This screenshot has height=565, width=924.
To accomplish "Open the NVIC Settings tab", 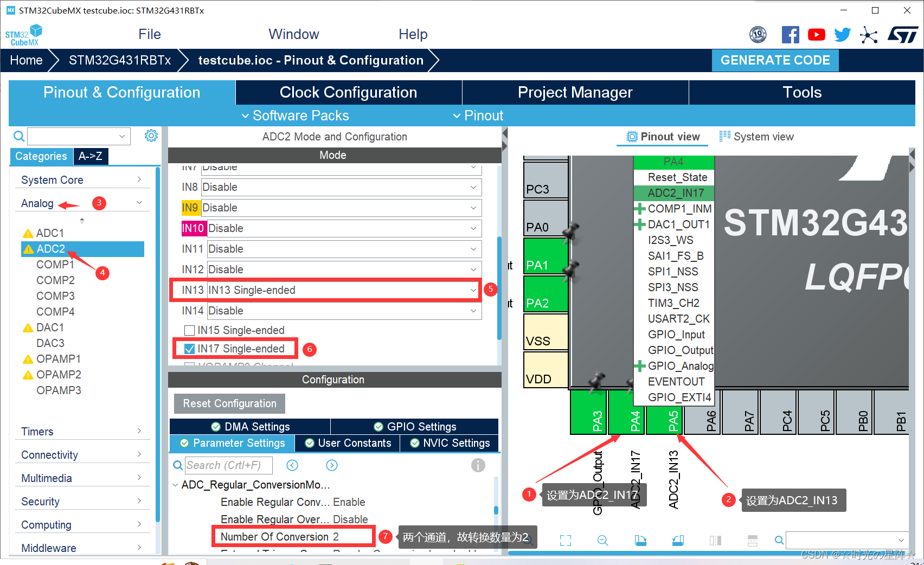I will point(450,443).
